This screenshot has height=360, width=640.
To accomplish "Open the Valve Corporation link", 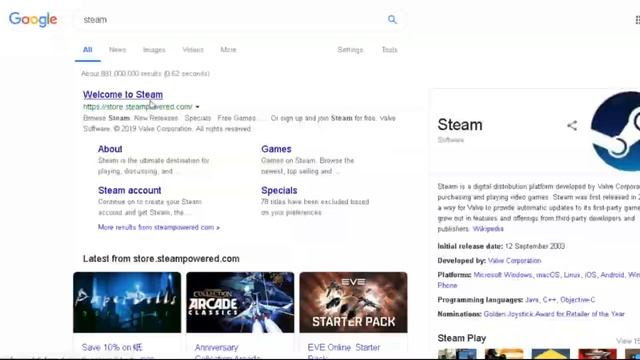I will point(514,260).
